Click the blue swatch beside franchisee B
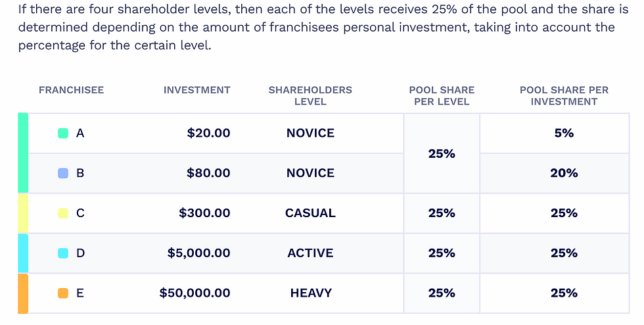 point(63,173)
